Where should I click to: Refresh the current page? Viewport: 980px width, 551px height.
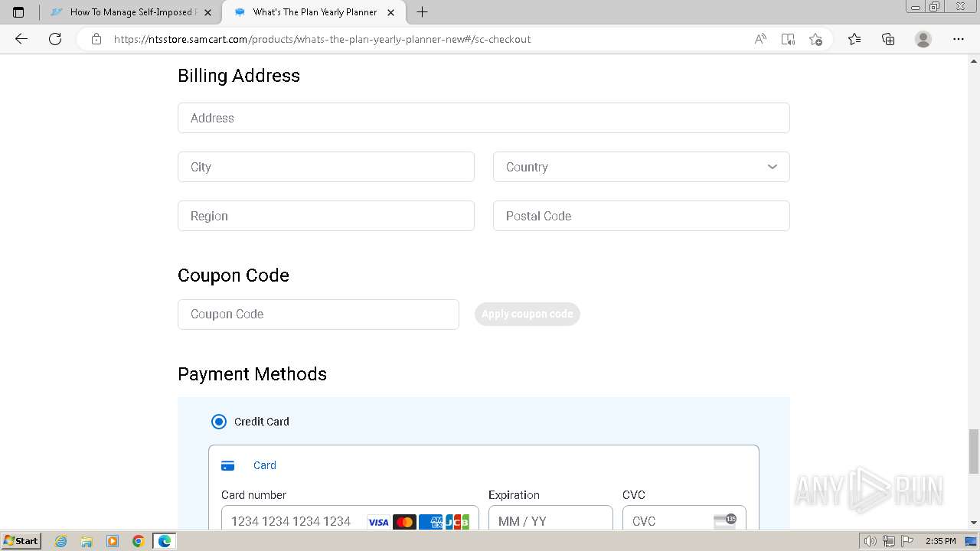click(x=55, y=39)
